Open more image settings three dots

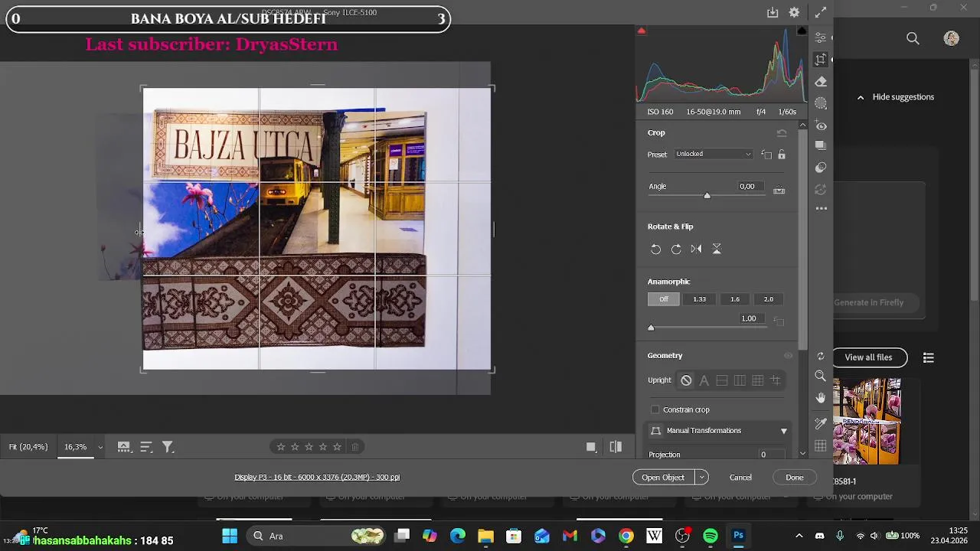pos(821,208)
